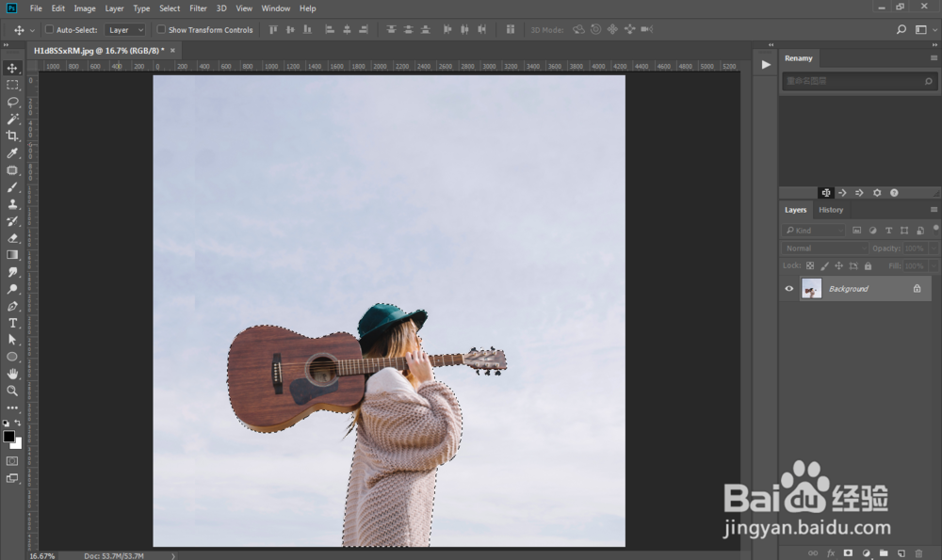Open the Move tool preset picker arrow
This screenshot has height=560, width=942.
[x=32, y=30]
